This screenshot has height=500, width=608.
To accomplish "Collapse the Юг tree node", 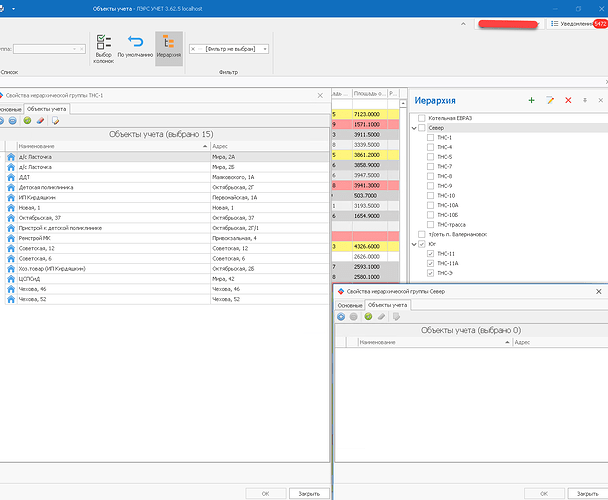I will [413, 244].
